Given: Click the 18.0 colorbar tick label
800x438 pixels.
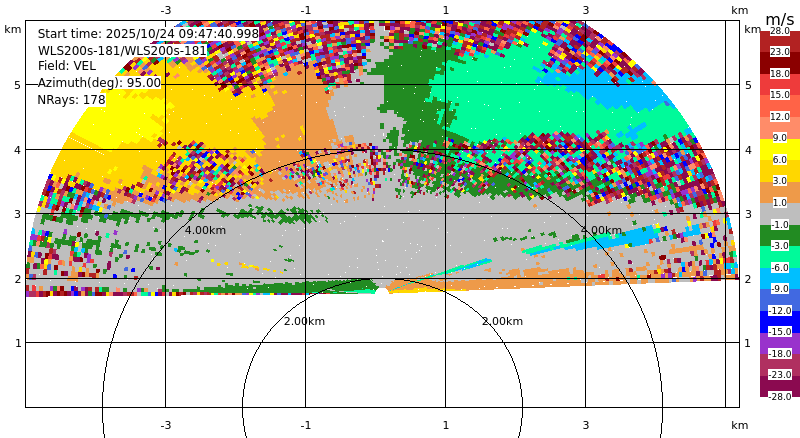Looking at the screenshot, I should coord(780,74).
